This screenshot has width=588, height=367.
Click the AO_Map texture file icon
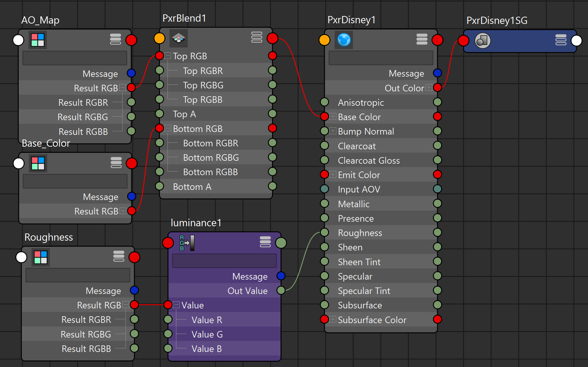click(38, 40)
